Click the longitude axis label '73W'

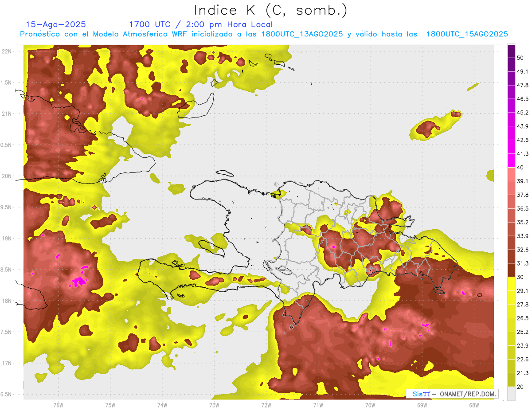(214, 405)
